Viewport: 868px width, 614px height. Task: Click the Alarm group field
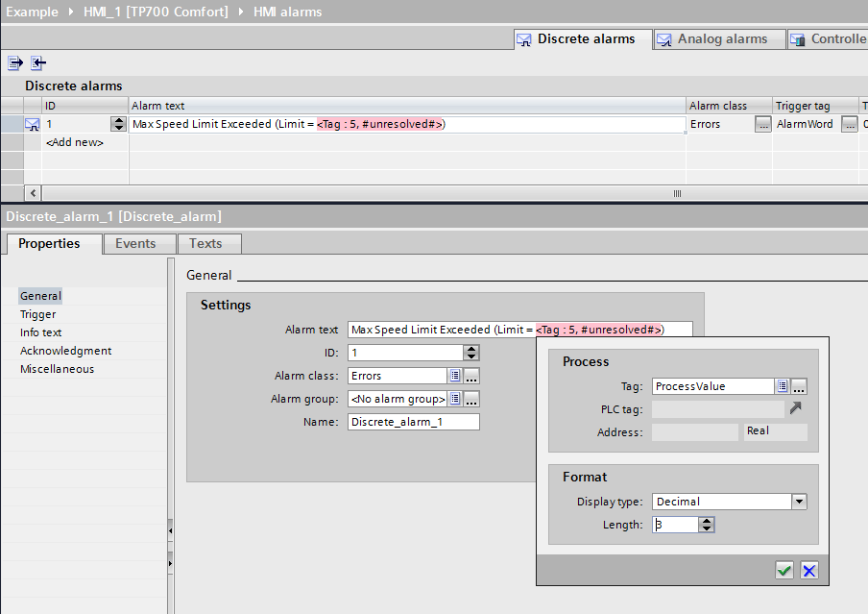click(397, 399)
